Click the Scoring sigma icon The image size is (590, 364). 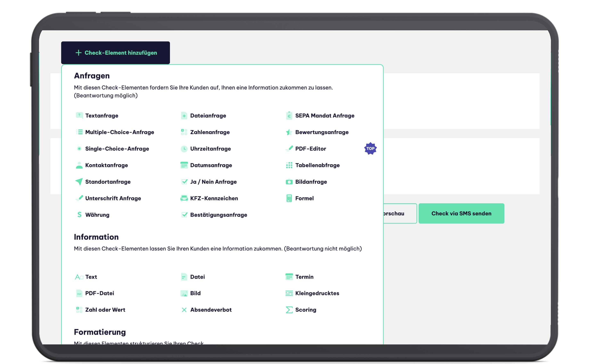(289, 310)
